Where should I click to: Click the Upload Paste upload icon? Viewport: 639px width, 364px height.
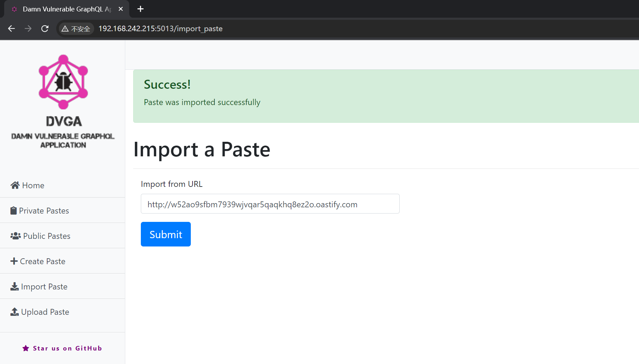click(x=15, y=312)
